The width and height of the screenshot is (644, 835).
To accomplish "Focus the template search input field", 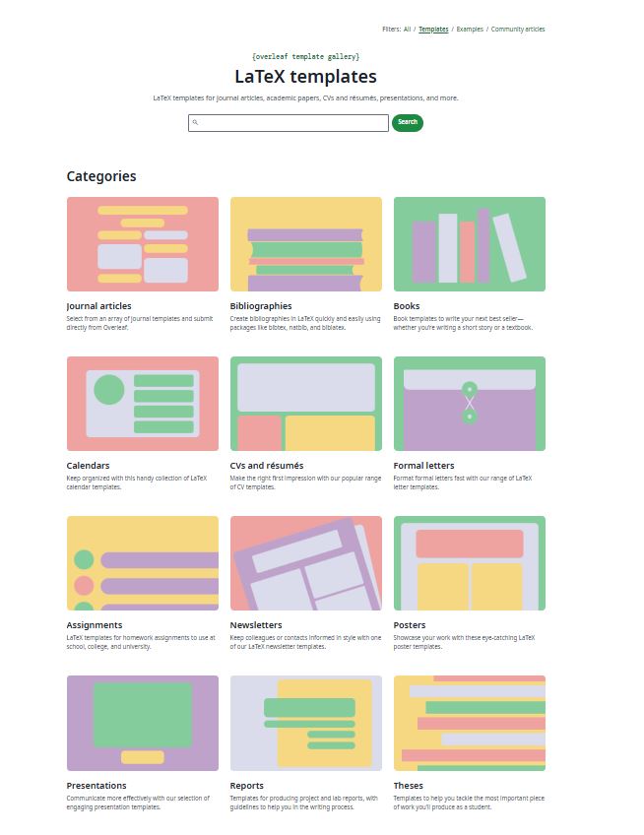I will 292,123.
